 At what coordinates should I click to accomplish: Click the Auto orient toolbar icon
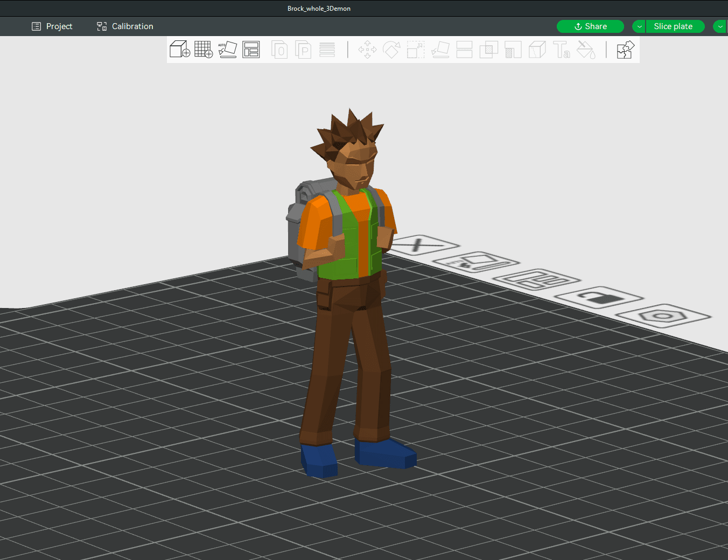[227, 50]
